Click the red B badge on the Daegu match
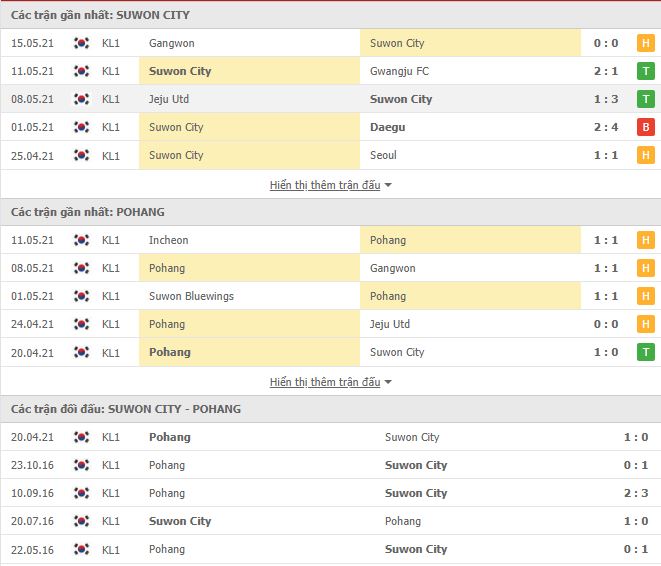Image resolution: width=661 pixels, height=566 pixels. (x=645, y=127)
